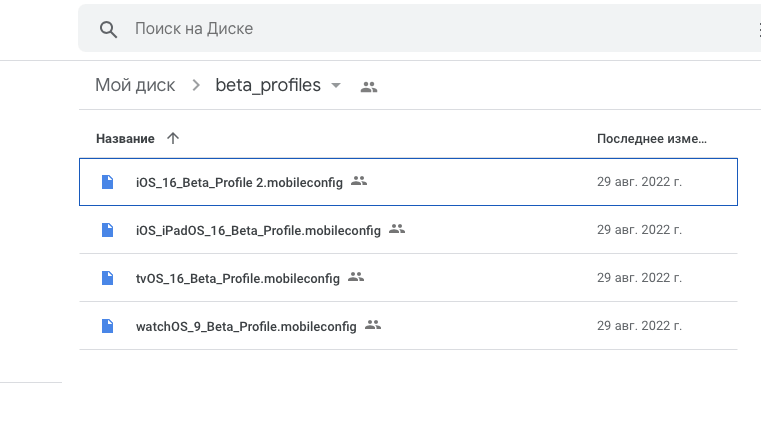The height and width of the screenshot is (432, 761).
Task: Select the watchOS_9_Beta_Profile file icon
Action: click(107, 326)
